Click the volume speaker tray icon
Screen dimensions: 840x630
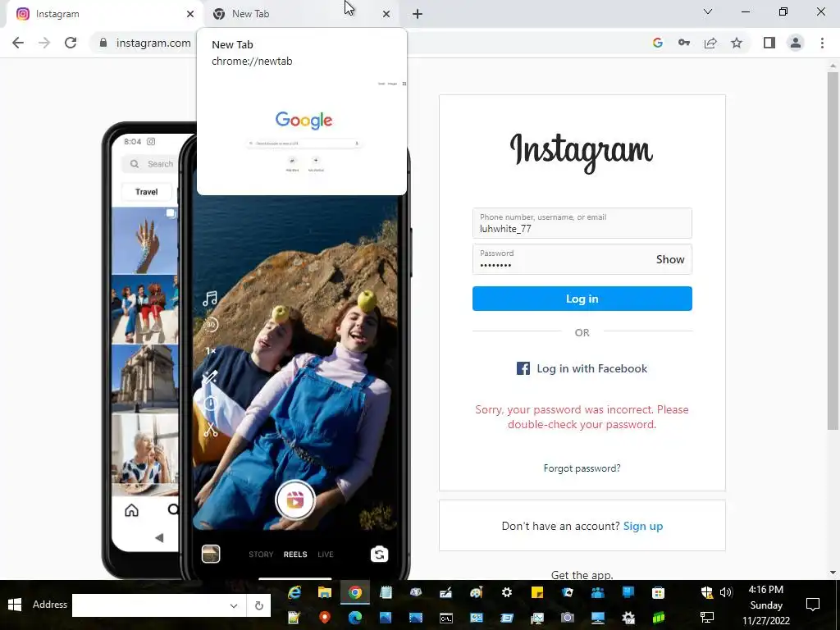pos(725,592)
